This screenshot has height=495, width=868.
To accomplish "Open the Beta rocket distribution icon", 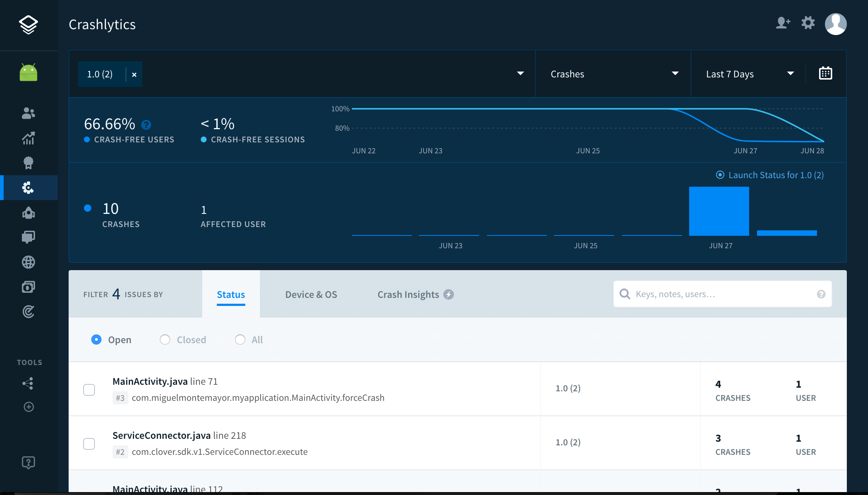I will pyautogui.click(x=28, y=212).
